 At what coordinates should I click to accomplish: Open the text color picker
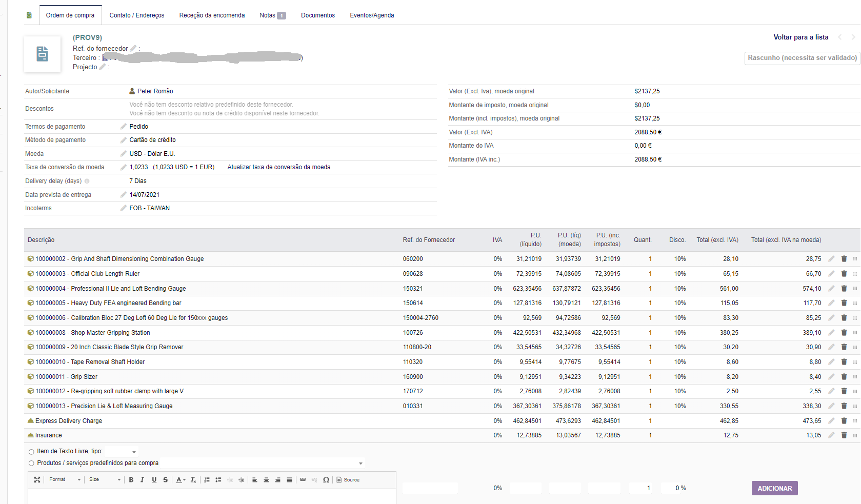coord(180,480)
